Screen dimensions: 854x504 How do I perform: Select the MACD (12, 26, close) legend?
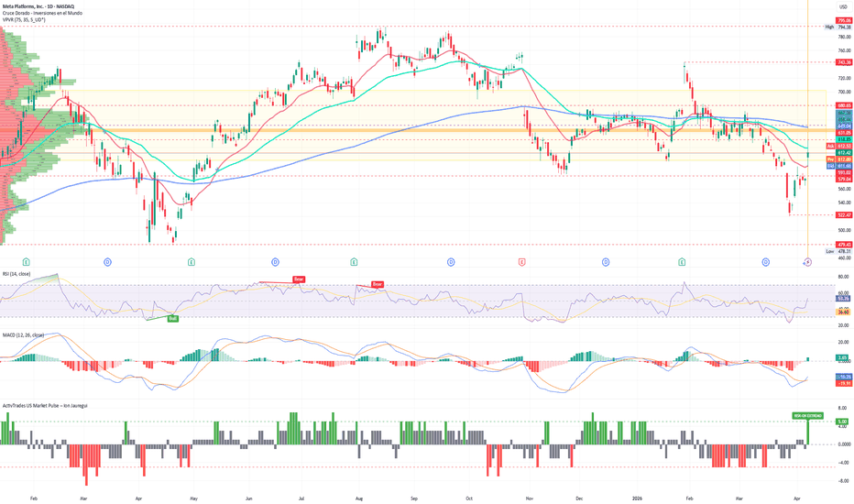point(24,335)
